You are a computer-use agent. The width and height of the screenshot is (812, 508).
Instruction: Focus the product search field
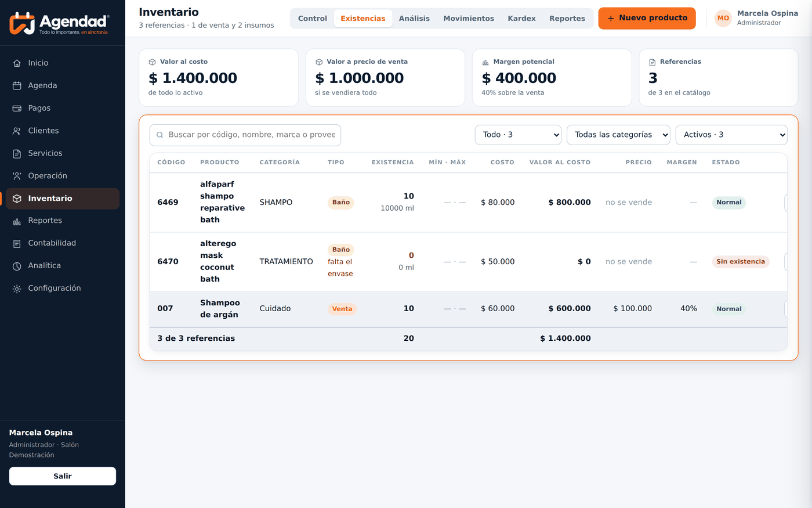click(x=245, y=135)
